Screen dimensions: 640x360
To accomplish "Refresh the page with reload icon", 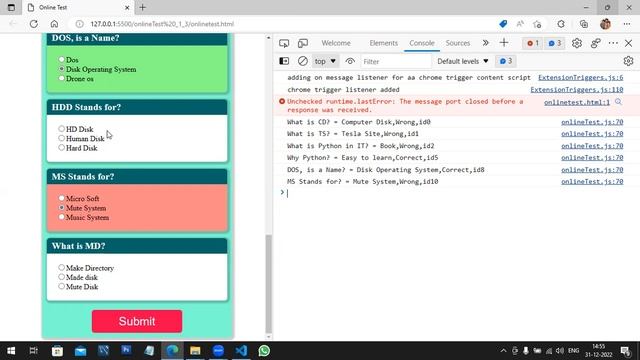I will (x=33, y=24).
